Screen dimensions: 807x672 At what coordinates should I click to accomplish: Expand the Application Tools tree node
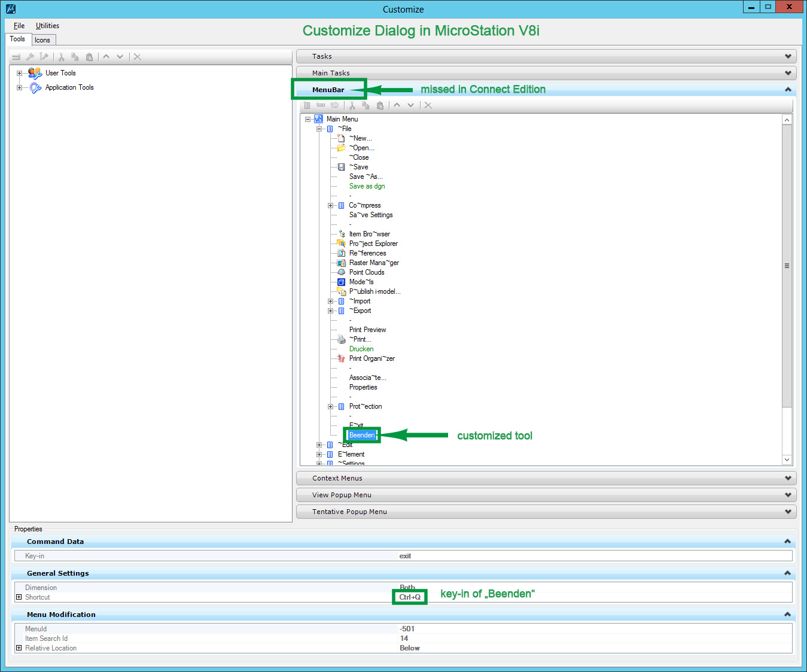click(19, 87)
